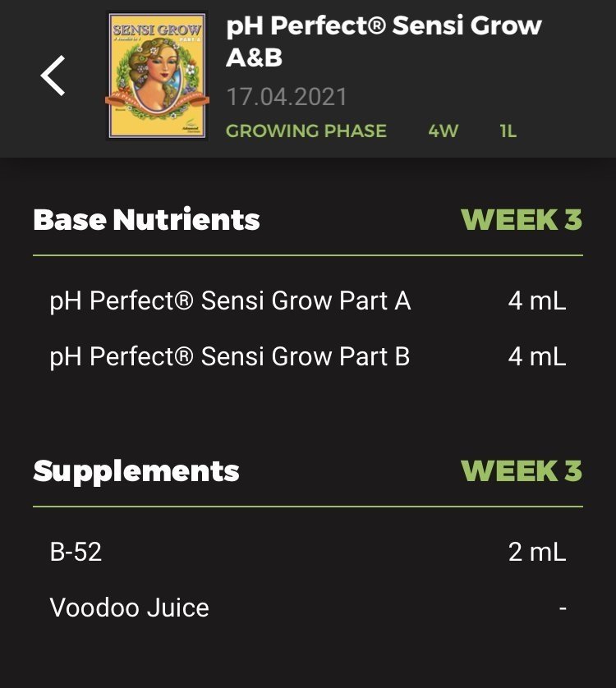Select the Voodoo Juice supplement row
Screen dimensions: 616x688
pos(308,608)
